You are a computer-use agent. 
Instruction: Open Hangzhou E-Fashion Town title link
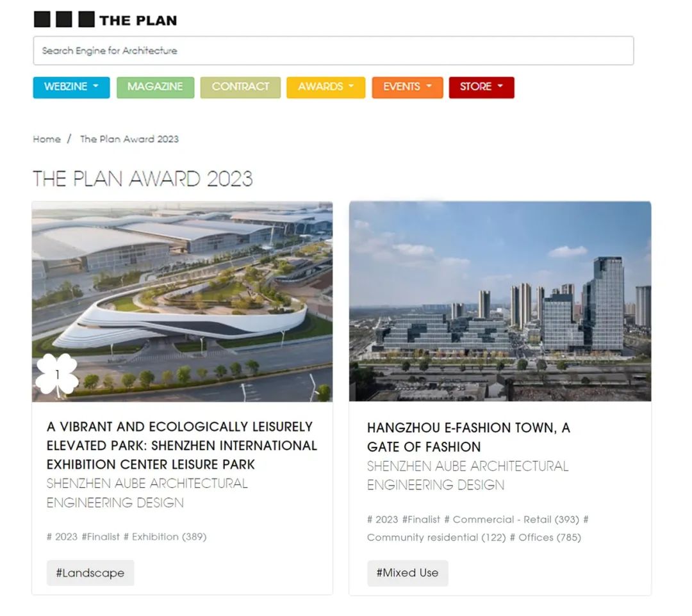coord(468,437)
